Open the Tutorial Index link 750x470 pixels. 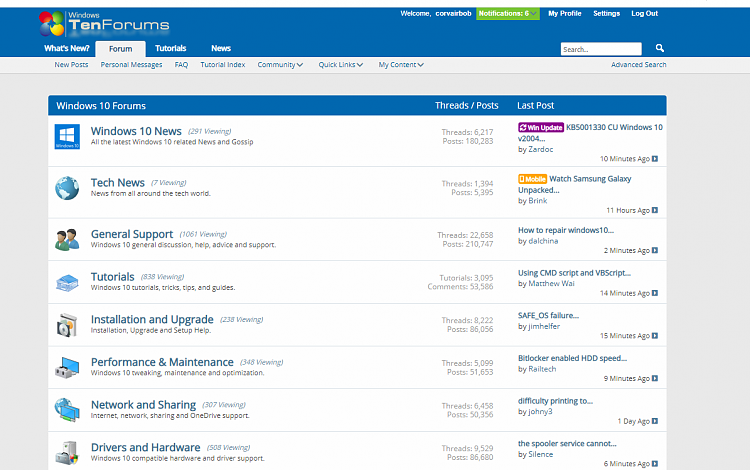click(223, 65)
